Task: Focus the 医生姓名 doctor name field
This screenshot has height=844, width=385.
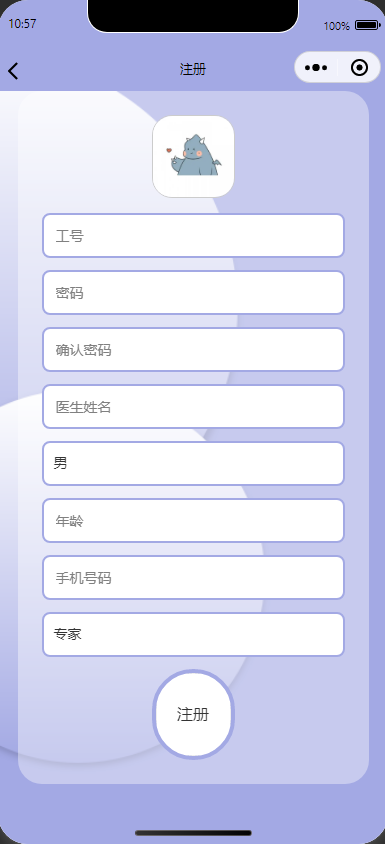Action: point(193,407)
